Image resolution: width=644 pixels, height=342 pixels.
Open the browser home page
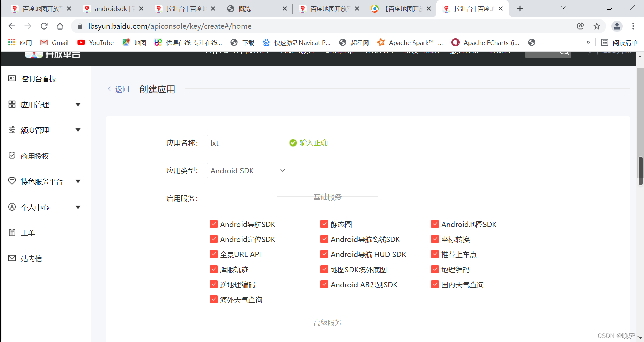pyautogui.click(x=60, y=26)
